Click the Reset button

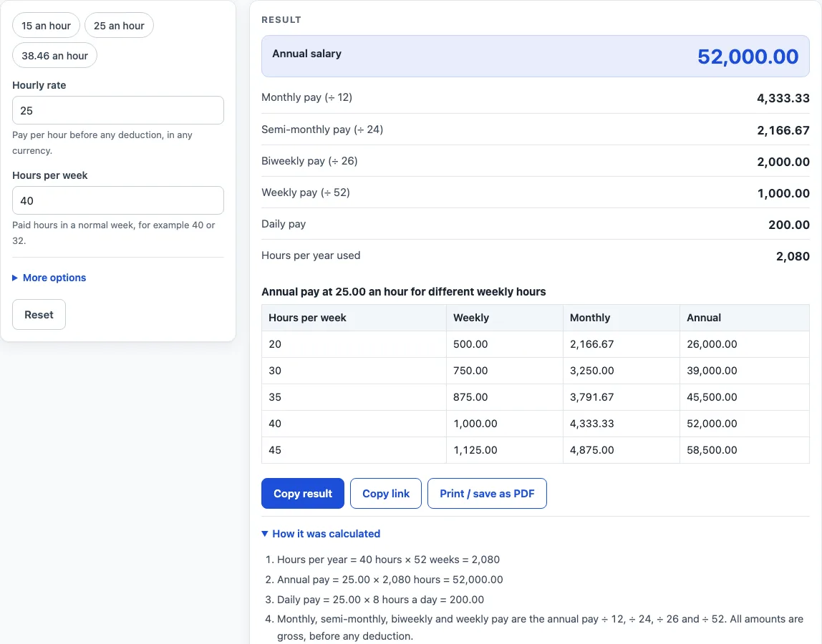[39, 314]
